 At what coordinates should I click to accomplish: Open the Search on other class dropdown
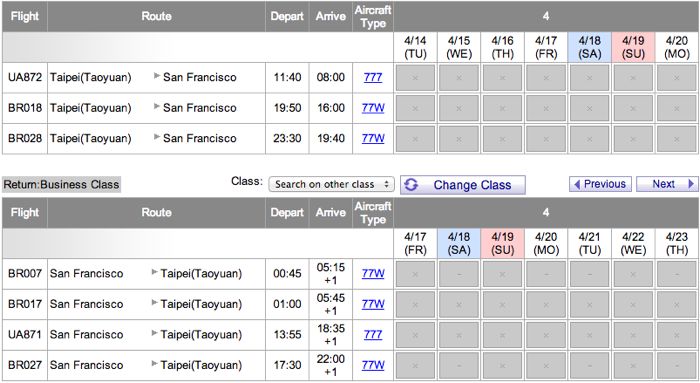tap(331, 184)
